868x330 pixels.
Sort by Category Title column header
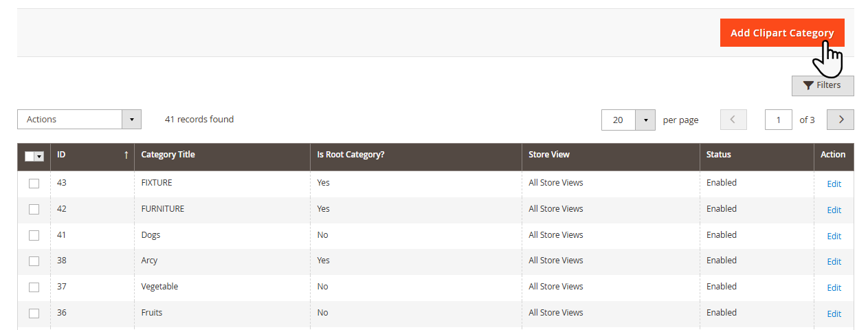[x=168, y=155]
